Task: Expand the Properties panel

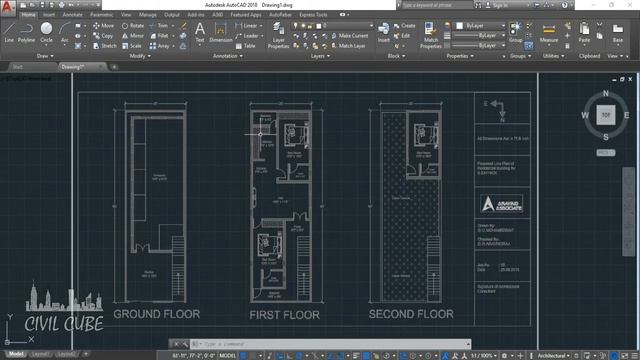Action: point(460,56)
